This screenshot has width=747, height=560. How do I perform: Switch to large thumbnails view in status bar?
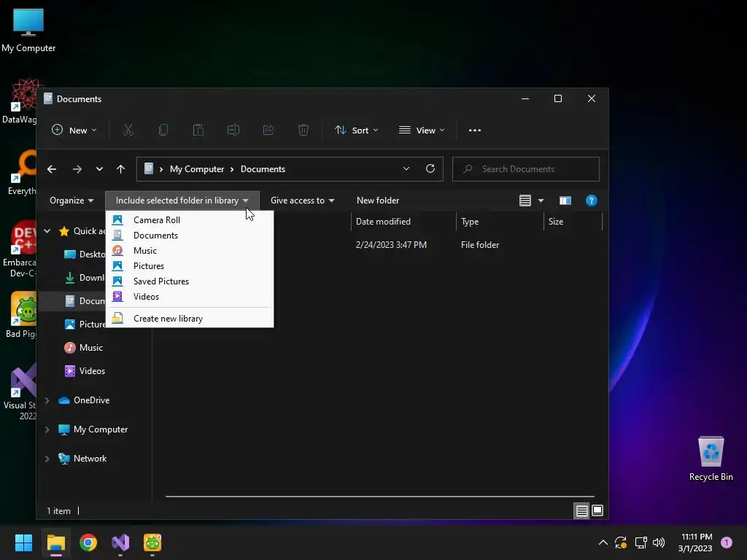597,511
